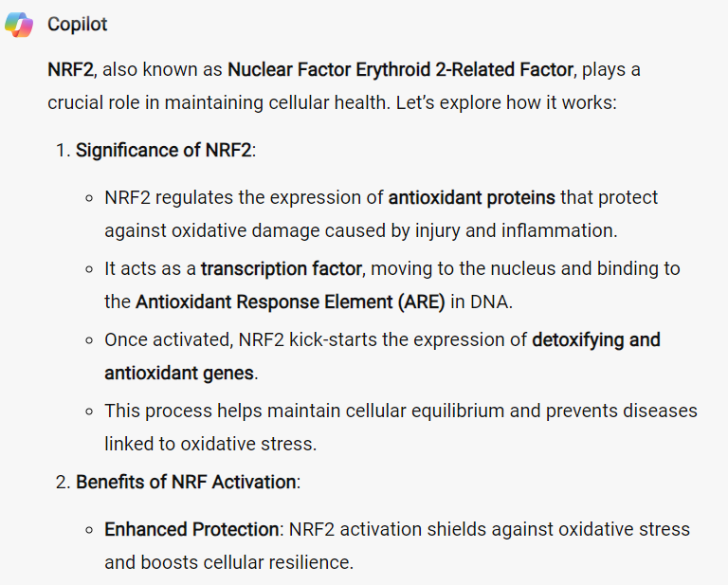
Task: Click 'crucial role in maintaining cellular health' sentence
Action: point(219,103)
